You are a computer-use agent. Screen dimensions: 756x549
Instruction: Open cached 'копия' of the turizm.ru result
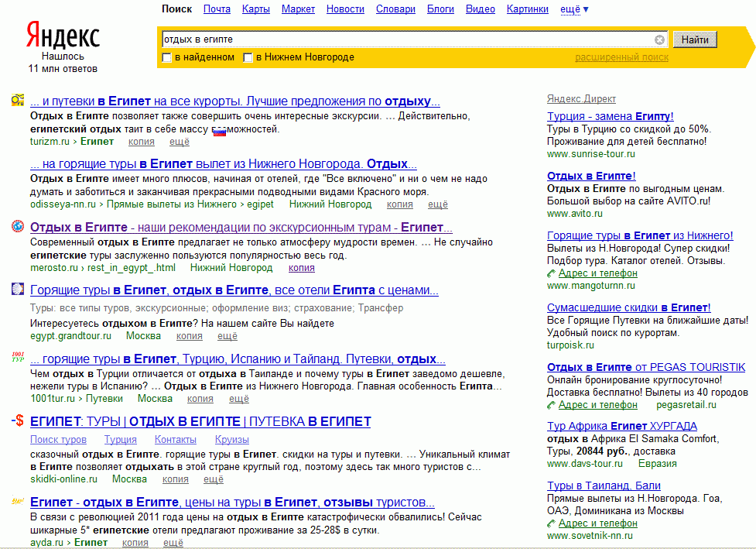[142, 142]
